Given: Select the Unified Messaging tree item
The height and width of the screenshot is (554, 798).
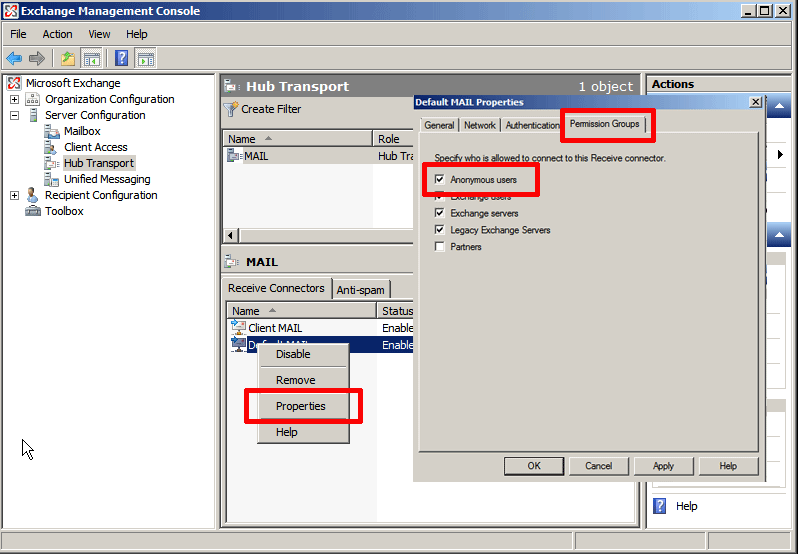Looking at the screenshot, I should coord(107,179).
